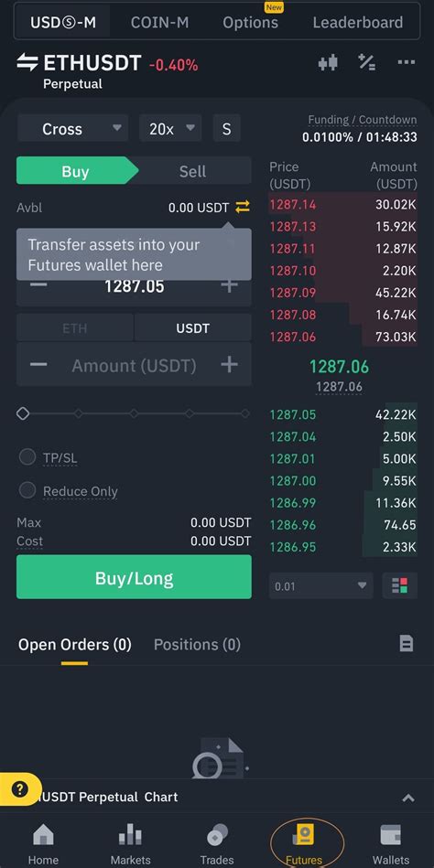Screen dimensions: 434x868
Task: Open the calculator percent icon
Action: 367,62
